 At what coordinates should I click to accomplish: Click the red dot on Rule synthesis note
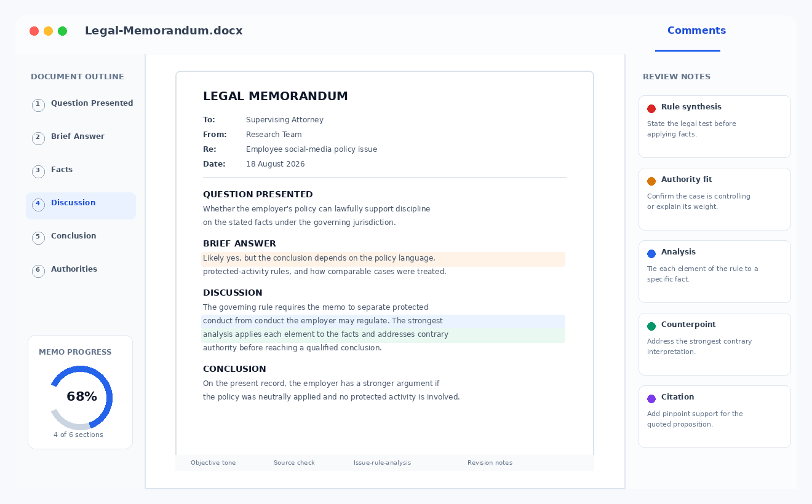pyautogui.click(x=651, y=109)
